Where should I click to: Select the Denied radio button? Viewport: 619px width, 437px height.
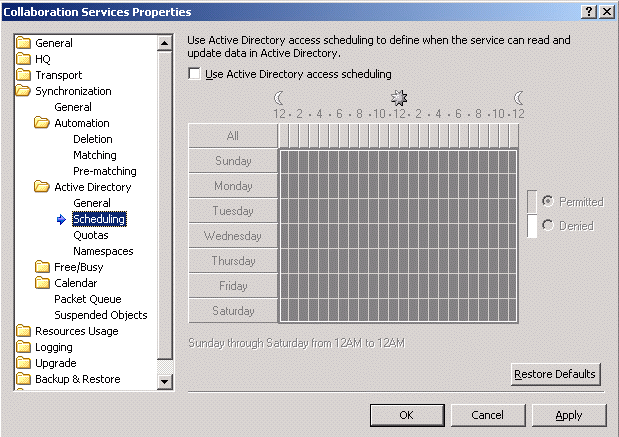[548, 225]
